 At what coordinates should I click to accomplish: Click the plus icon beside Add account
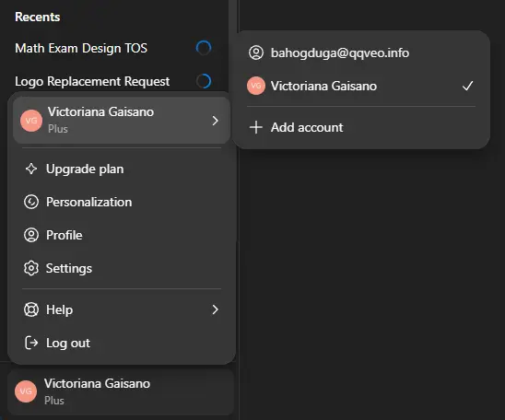(x=256, y=127)
